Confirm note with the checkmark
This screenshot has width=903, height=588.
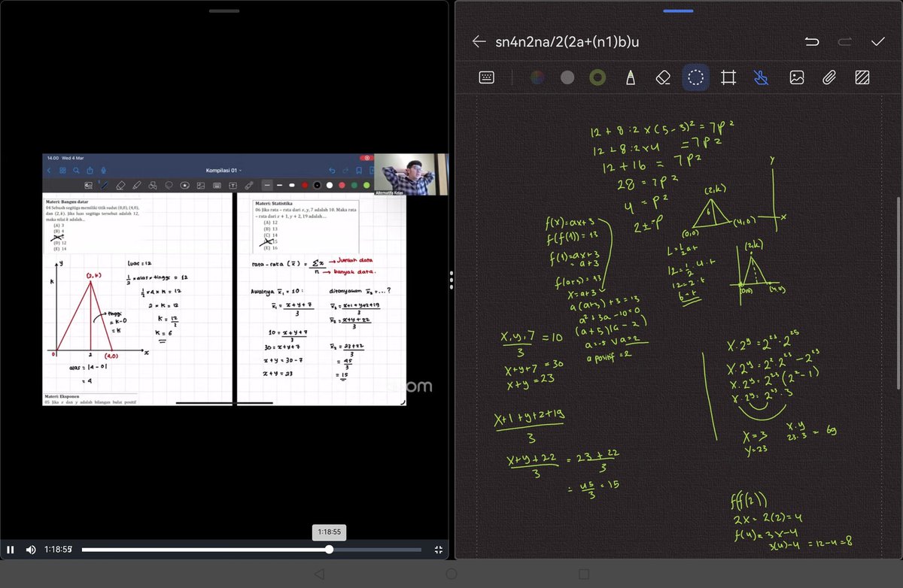pyautogui.click(x=877, y=41)
